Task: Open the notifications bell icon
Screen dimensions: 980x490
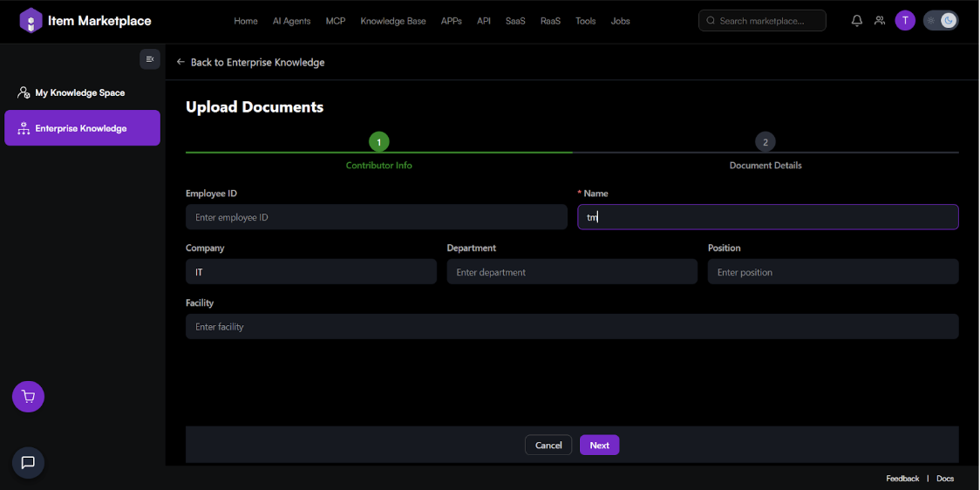Action: pyautogui.click(x=857, y=21)
